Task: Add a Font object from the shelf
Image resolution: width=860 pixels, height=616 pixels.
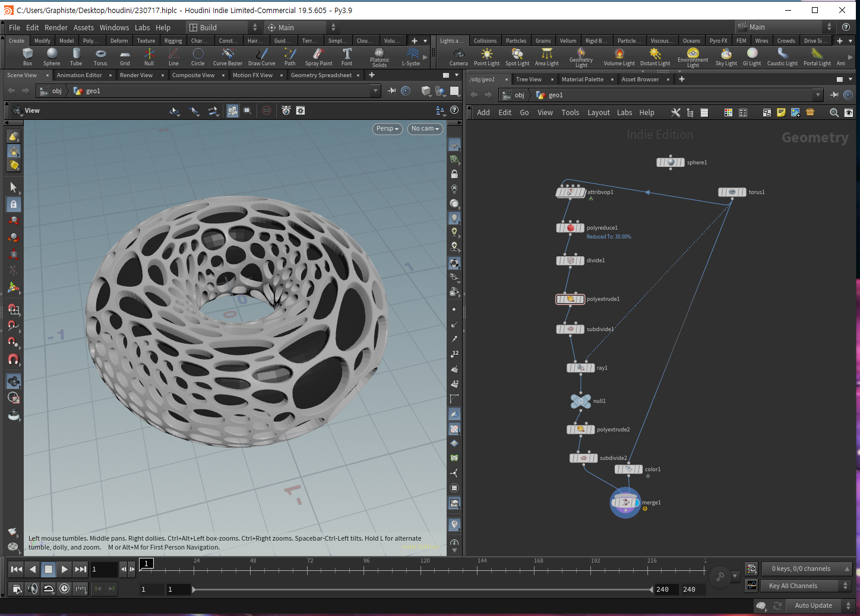Action: 347,57
